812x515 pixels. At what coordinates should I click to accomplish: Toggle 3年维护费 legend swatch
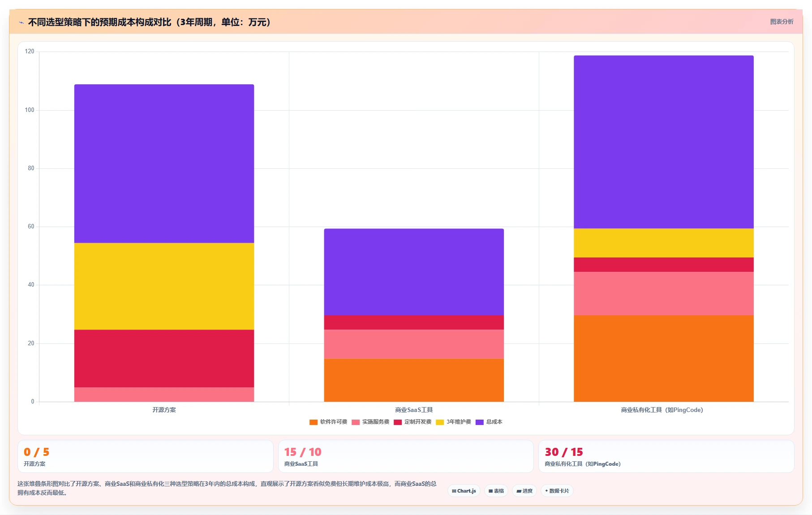point(440,422)
